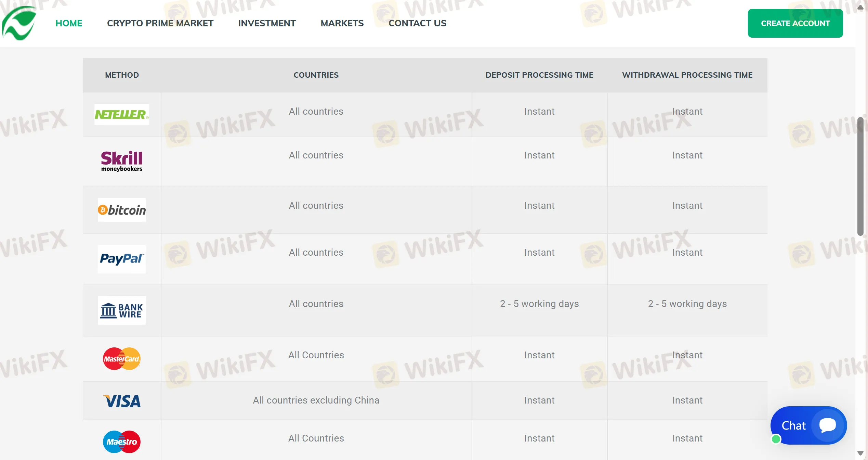Navigate to MARKETS section
This screenshot has height=460, width=868.
click(x=342, y=23)
